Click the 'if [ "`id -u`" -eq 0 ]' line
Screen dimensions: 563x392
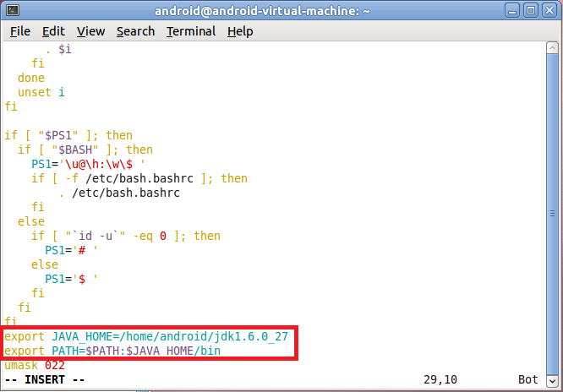tap(126, 236)
